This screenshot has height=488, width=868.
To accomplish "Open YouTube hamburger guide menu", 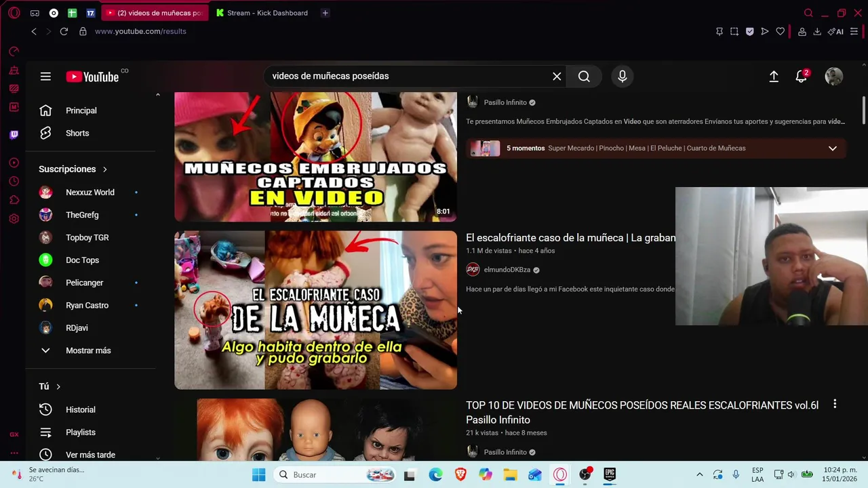I will [45, 77].
